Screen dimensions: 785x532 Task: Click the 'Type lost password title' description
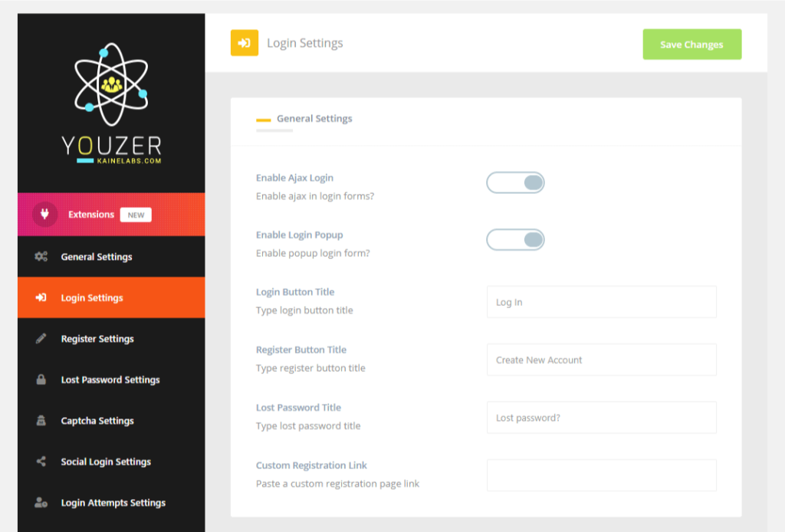pyautogui.click(x=308, y=426)
